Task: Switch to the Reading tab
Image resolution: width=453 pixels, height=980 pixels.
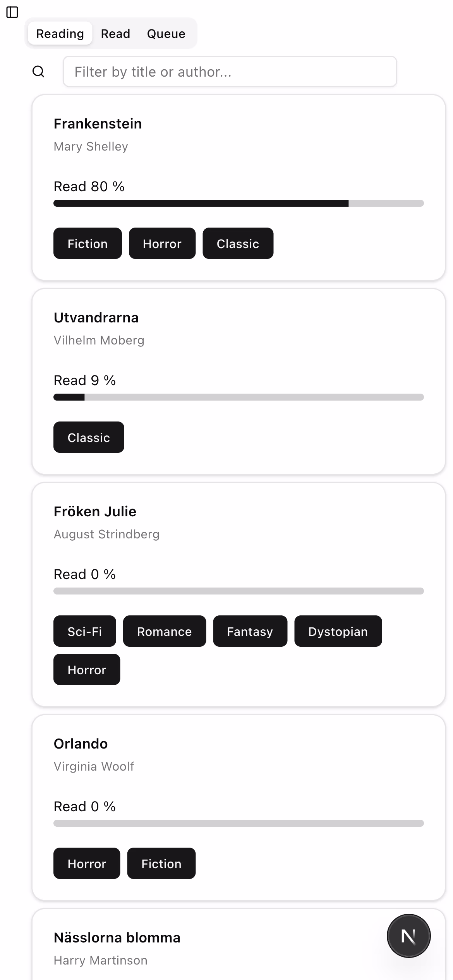Action: click(x=60, y=34)
